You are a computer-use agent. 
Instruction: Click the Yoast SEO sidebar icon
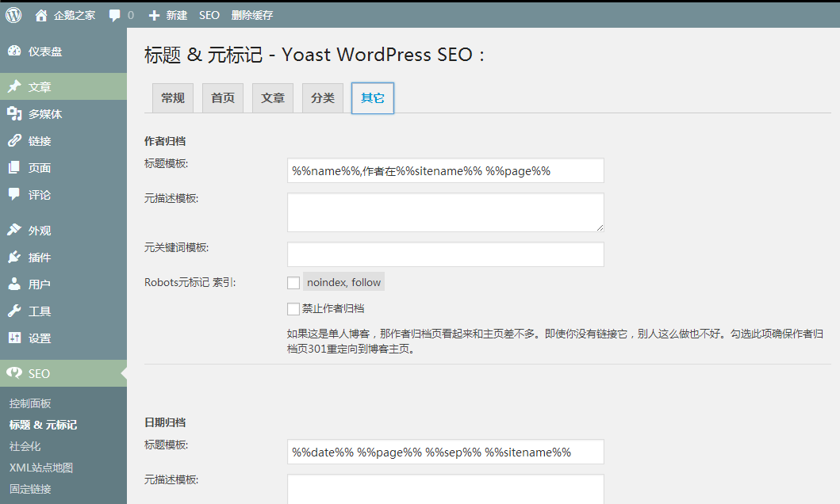(14, 373)
